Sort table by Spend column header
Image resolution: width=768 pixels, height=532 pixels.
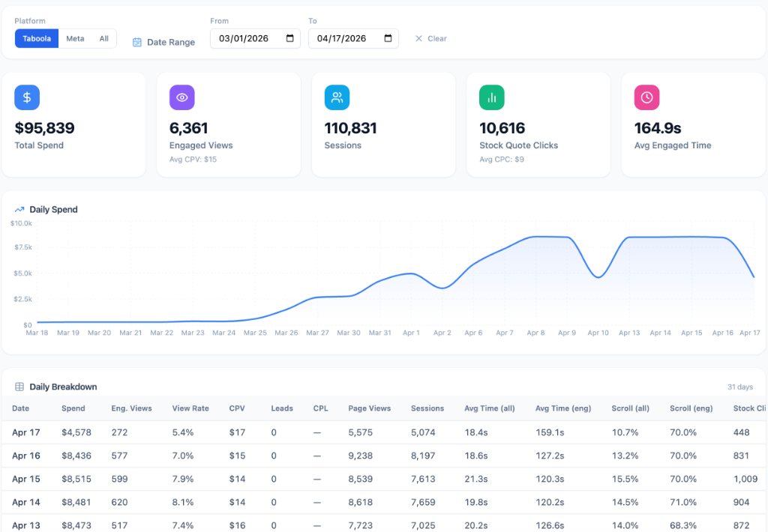73,408
